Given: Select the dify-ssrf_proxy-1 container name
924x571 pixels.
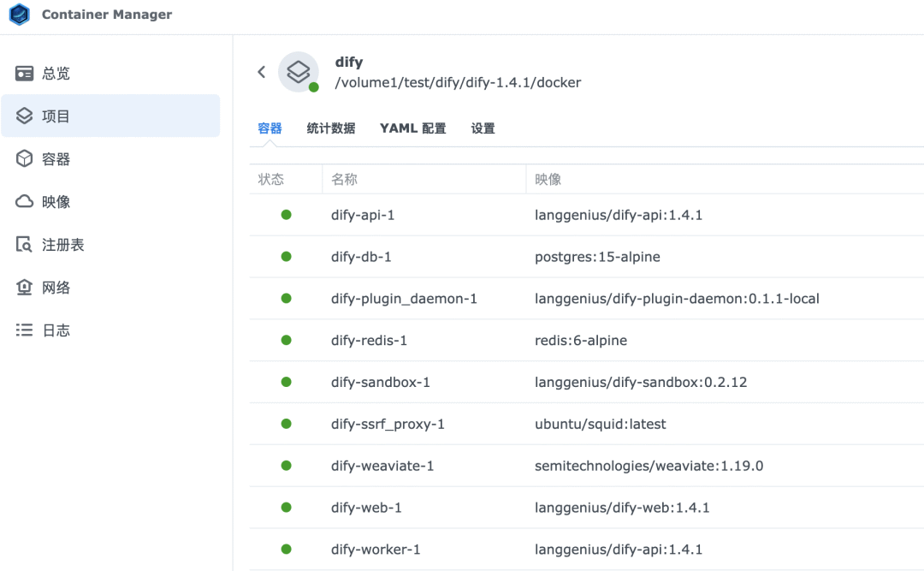Looking at the screenshot, I should point(388,424).
